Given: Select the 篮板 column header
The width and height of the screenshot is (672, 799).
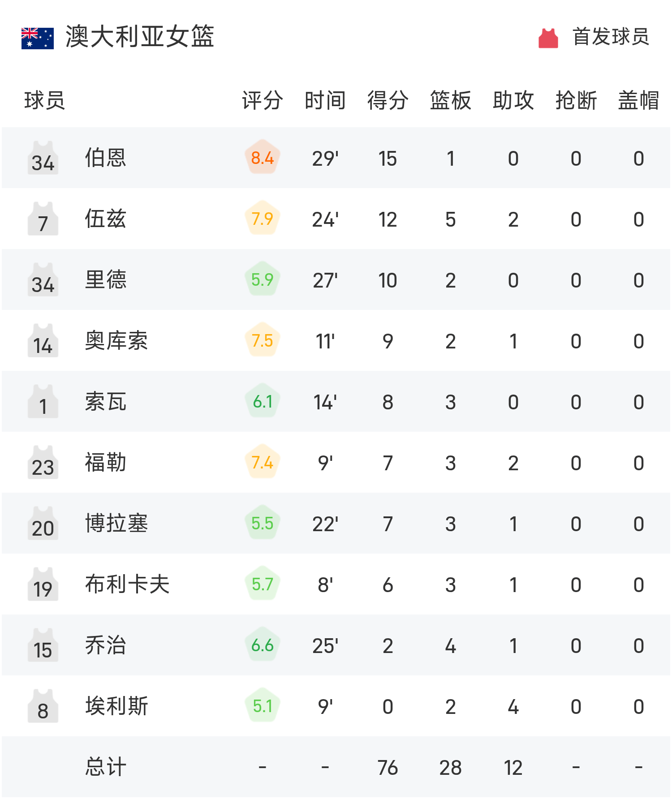Looking at the screenshot, I should tap(451, 100).
